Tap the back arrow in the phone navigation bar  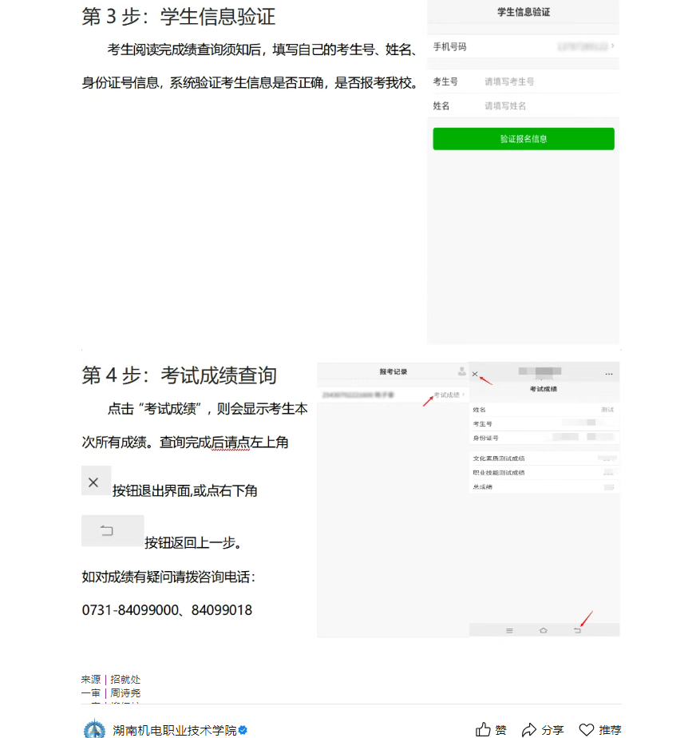click(577, 630)
